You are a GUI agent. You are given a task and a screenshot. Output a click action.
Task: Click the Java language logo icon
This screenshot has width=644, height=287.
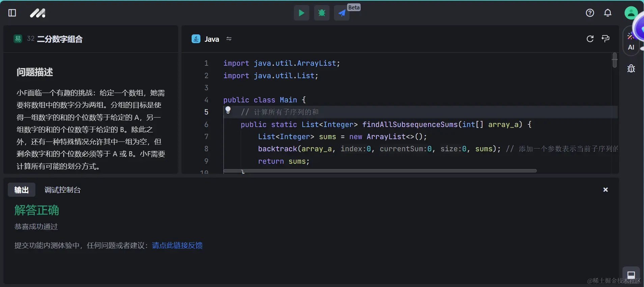pos(196,39)
